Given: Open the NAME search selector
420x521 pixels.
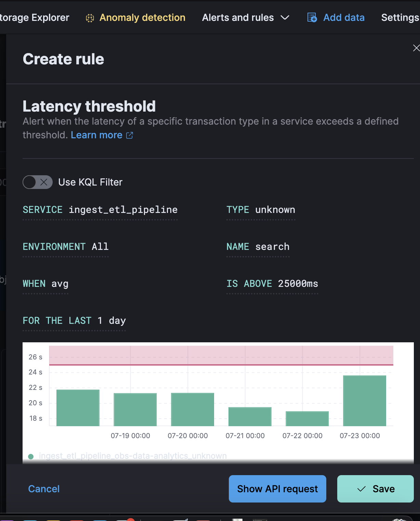Looking at the screenshot, I should click(258, 247).
